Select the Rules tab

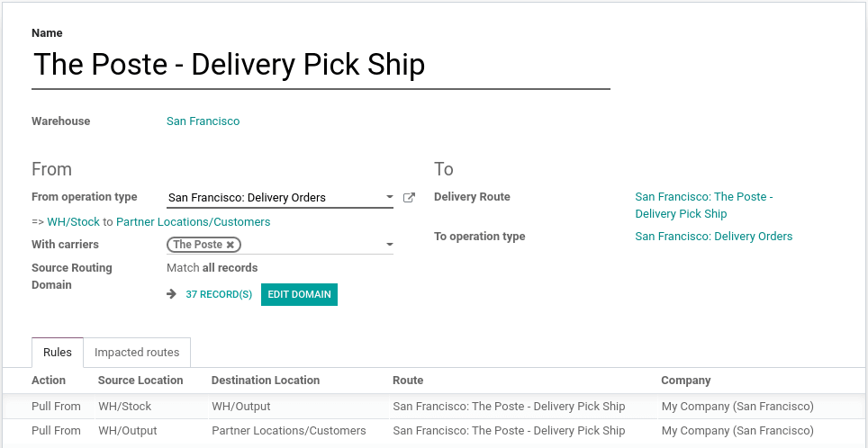(58, 353)
